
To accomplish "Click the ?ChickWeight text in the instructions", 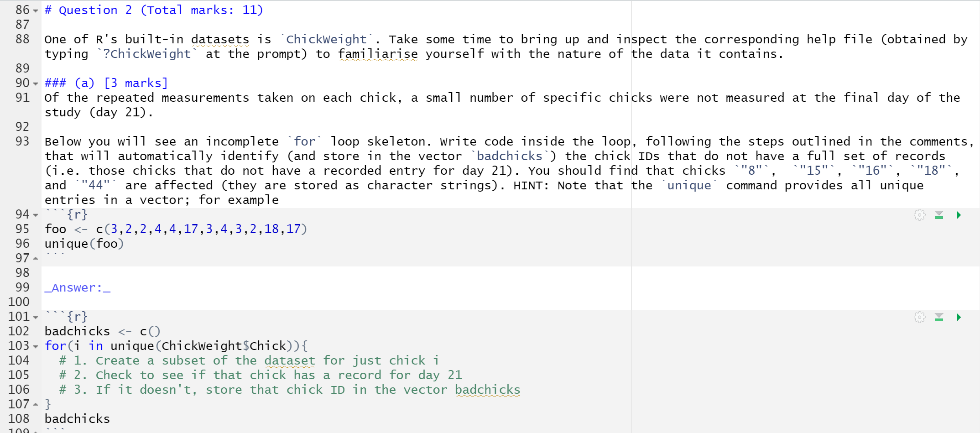I will [x=145, y=53].
